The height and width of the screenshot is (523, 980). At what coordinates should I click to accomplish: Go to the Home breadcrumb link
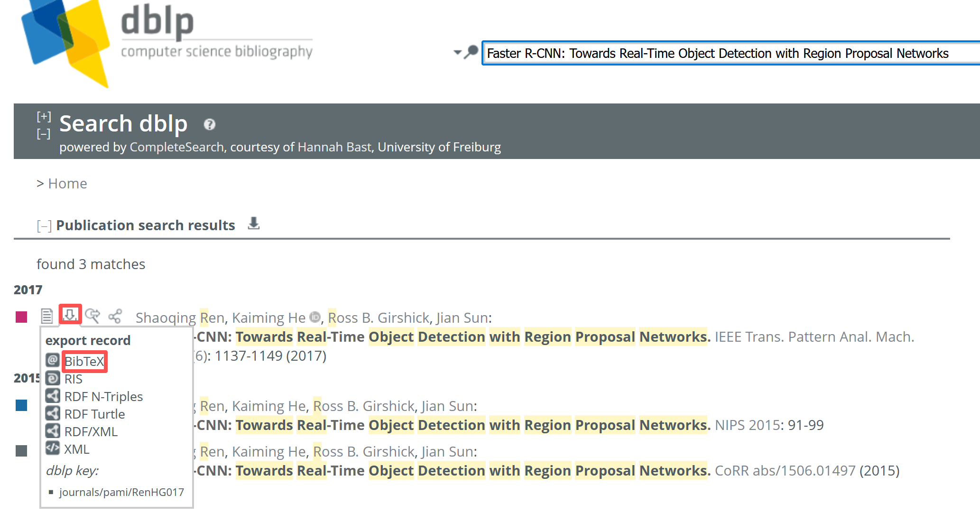coord(67,184)
